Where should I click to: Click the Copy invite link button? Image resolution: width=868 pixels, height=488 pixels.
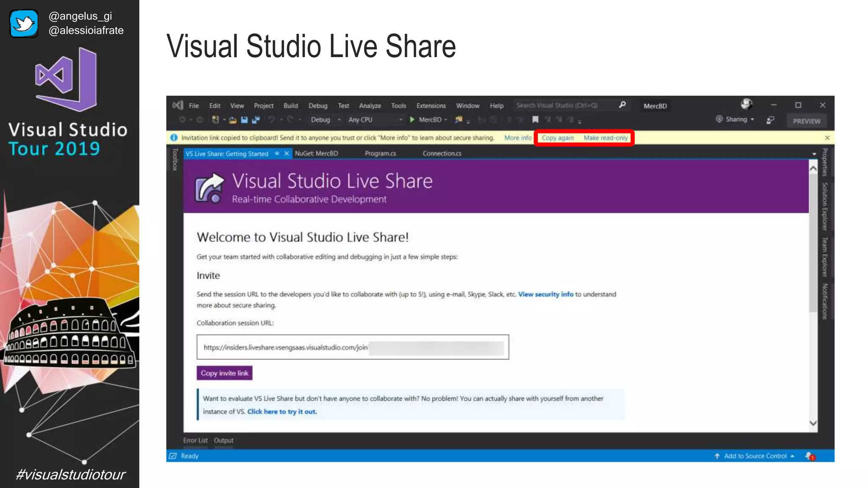(x=224, y=373)
